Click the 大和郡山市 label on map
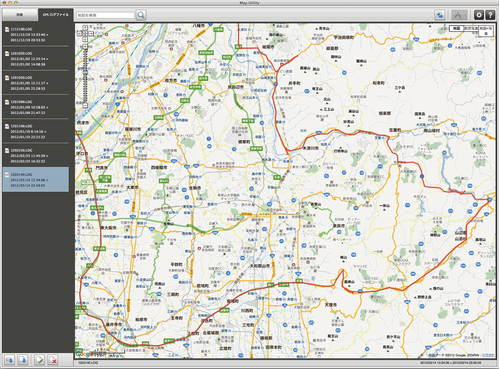499x369 pixels. click(260, 266)
